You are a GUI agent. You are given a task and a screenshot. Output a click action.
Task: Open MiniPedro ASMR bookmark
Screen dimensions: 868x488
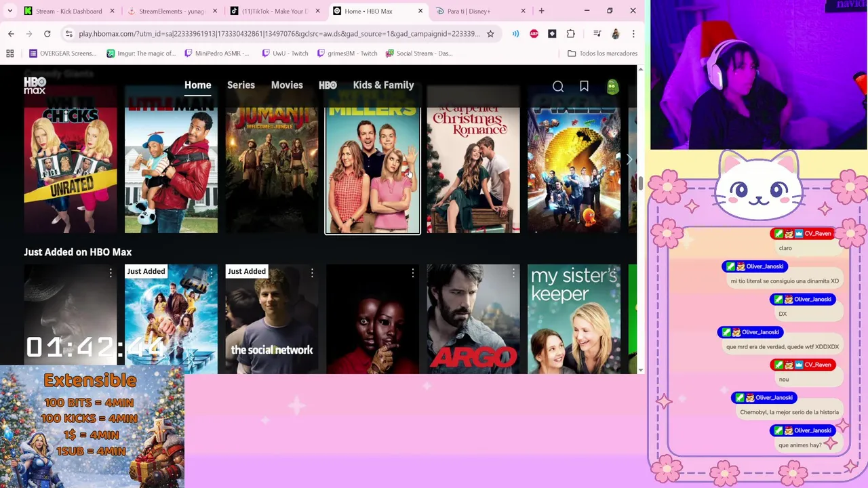tap(217, 53)
